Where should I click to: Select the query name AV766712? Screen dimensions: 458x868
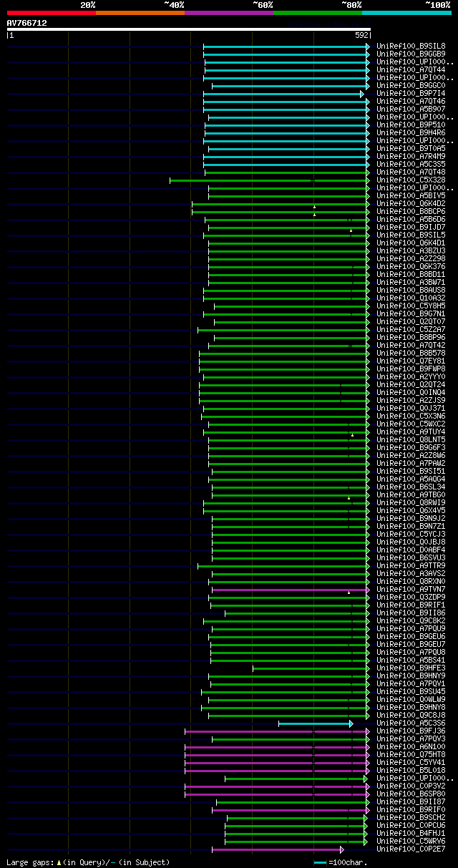point(27,23)
